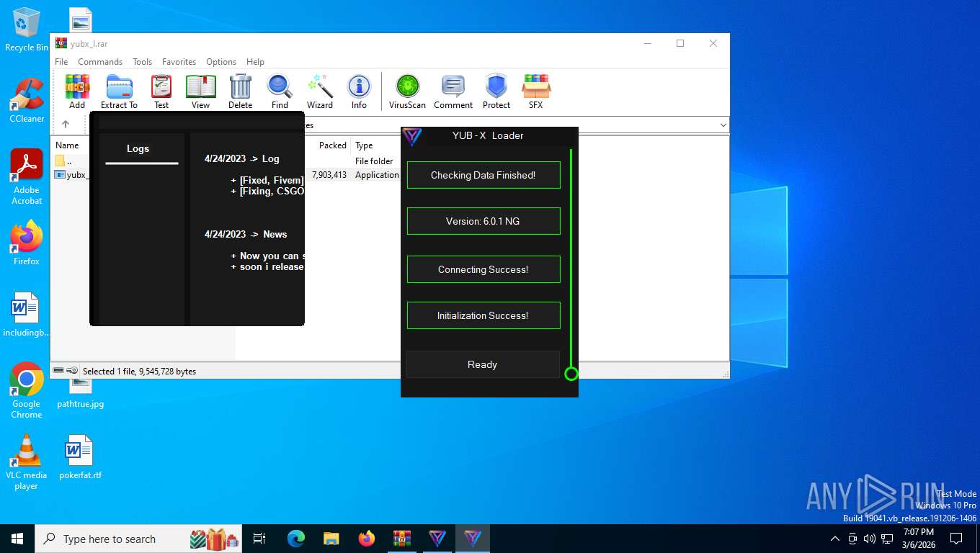
Task: Open the View file tool
Action: pos(200,91)
